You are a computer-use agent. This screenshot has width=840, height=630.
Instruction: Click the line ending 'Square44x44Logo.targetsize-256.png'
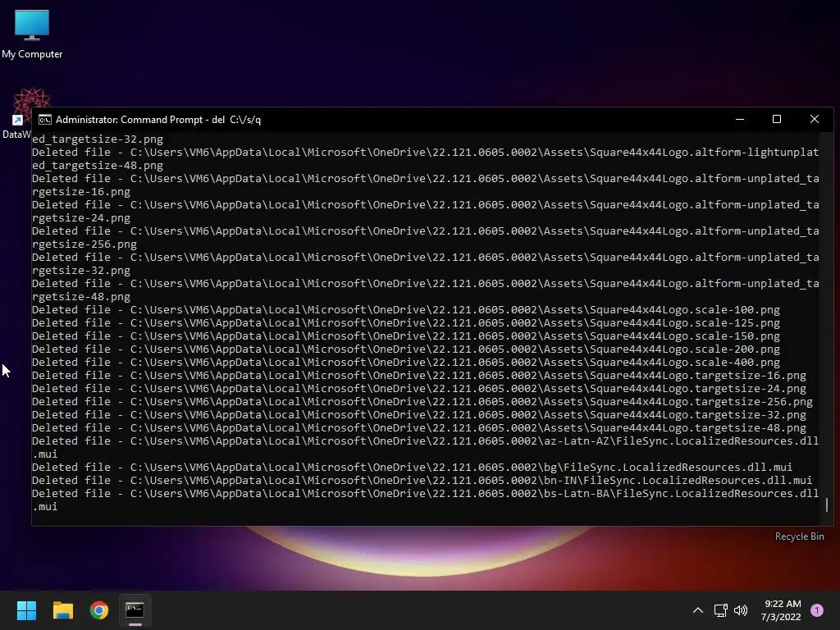422,402
